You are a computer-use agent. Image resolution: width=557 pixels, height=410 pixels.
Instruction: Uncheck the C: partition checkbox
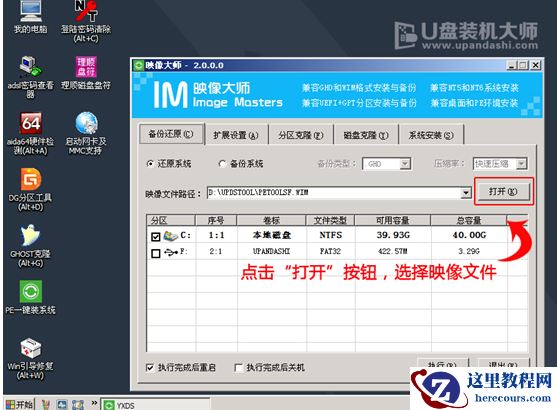click(x=156, y=237)
